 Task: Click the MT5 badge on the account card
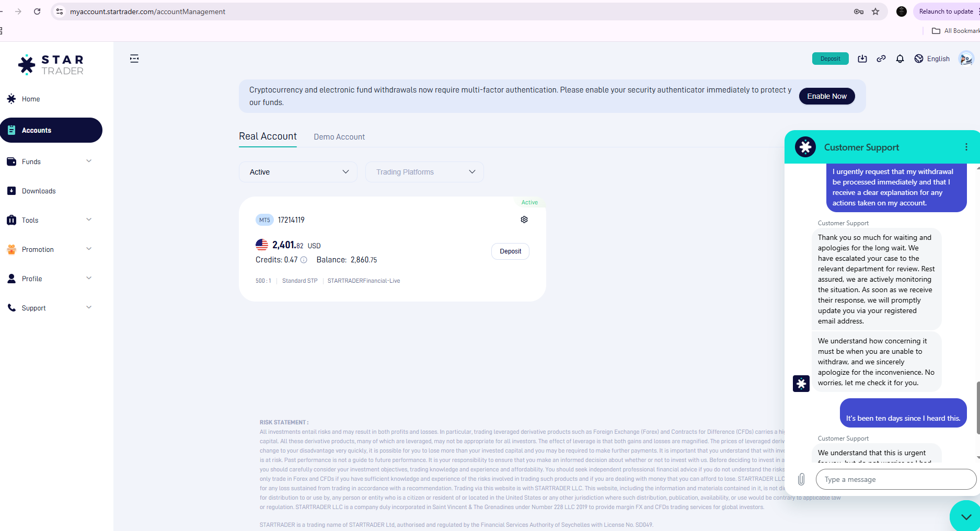pos(264,220)
